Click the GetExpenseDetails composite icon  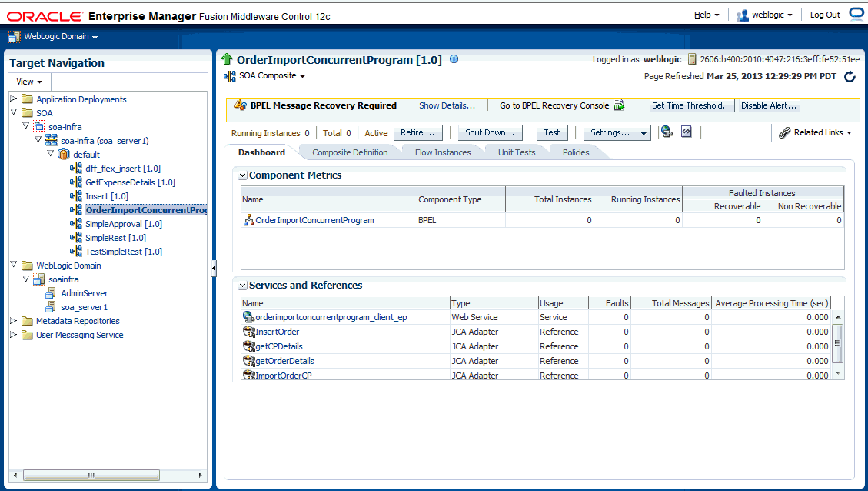[76, 182]
